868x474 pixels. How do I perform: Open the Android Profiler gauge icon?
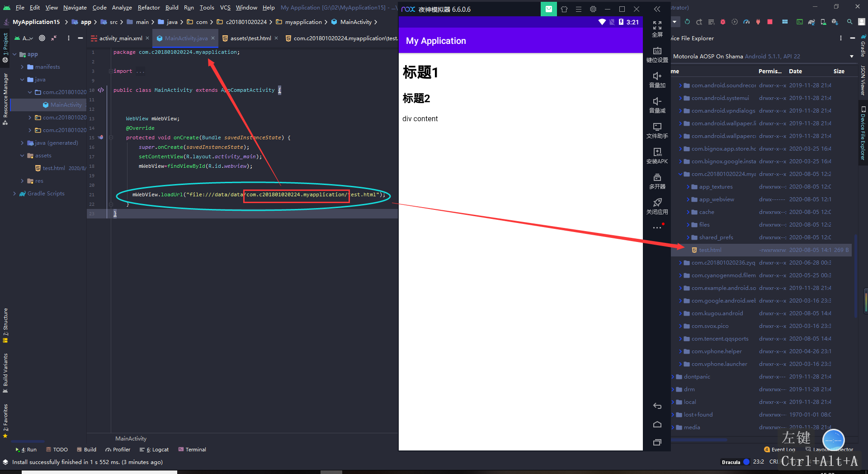click(x=746, y=22)
